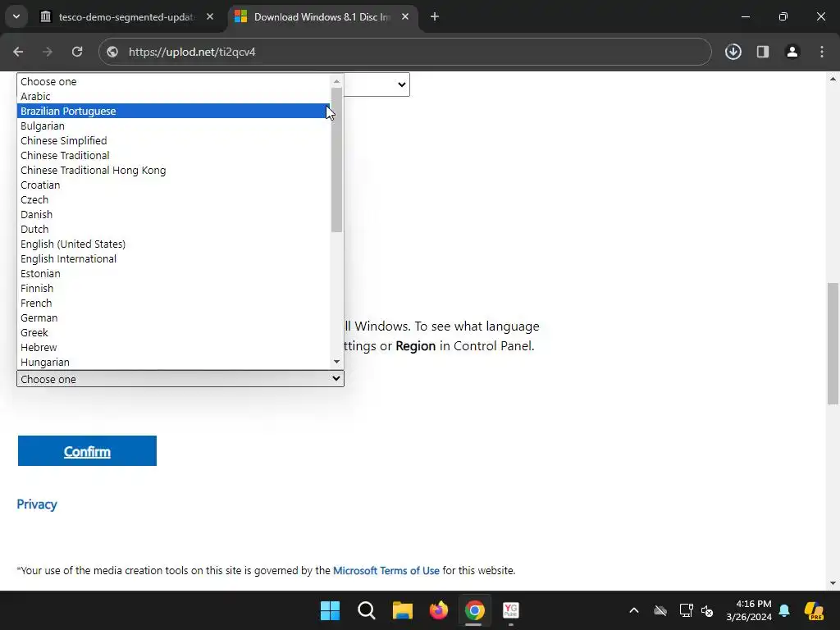Image resolution: width=840 pixels, height=630 pixels.
Task: Close the Download Windows 8.1 tab
Action: 405,17
